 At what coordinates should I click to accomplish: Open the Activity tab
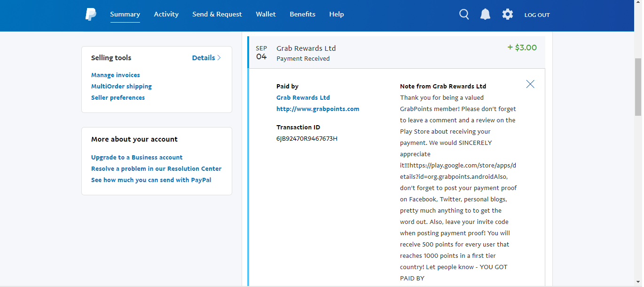(166, 14)
